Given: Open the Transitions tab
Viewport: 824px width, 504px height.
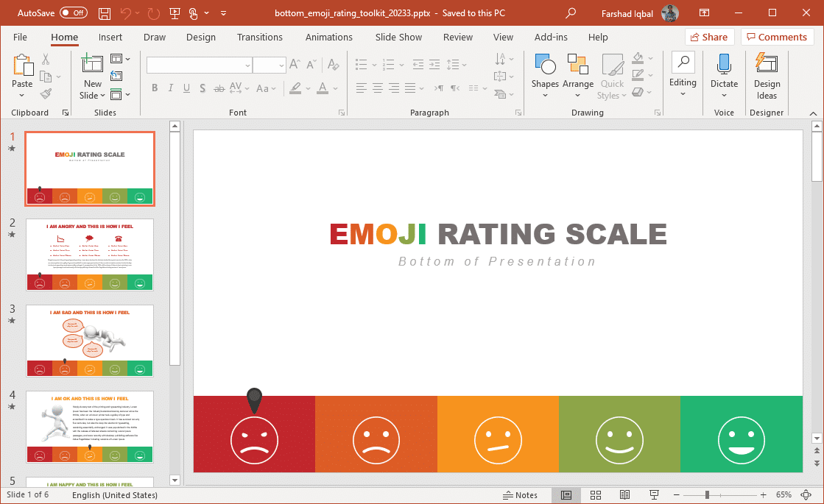Looking at the screenshot, I should pyautogui.click(x=259, y=38).
